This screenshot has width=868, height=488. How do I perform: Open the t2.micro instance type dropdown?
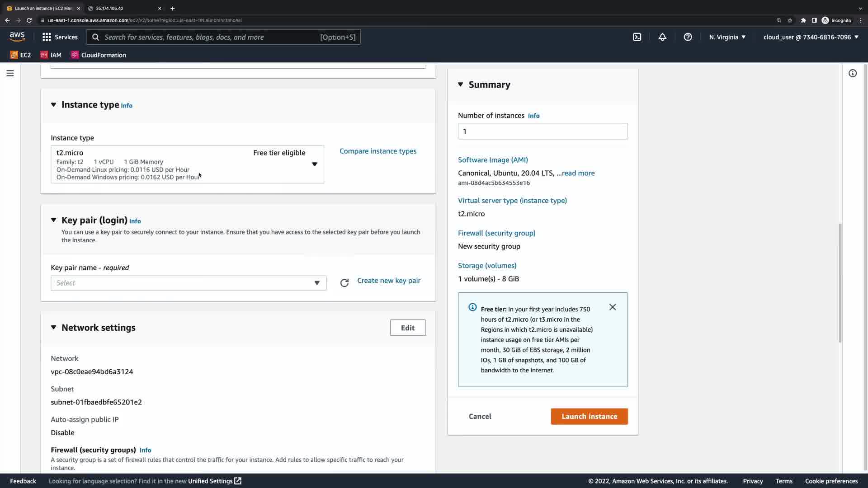[315, 164]
